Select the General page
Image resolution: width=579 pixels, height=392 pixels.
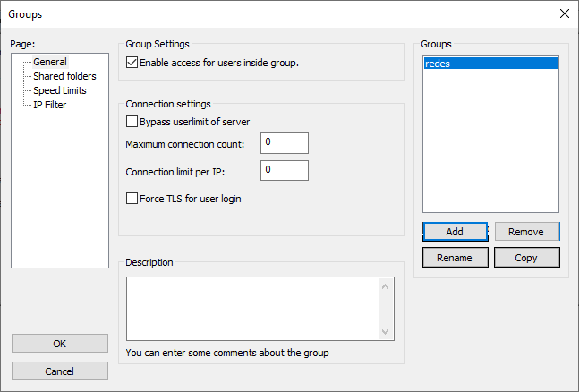50,62
